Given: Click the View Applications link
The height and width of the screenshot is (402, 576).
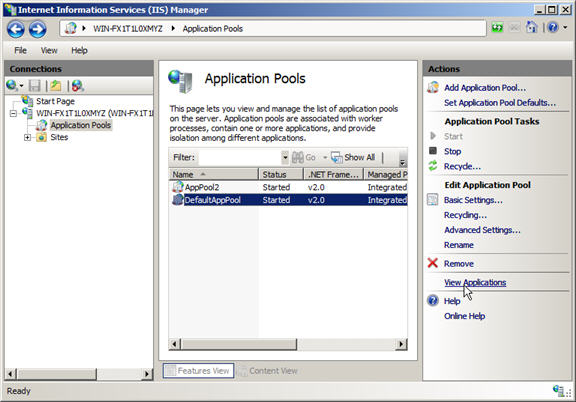Looking at the screenshot, I should 475,282.
